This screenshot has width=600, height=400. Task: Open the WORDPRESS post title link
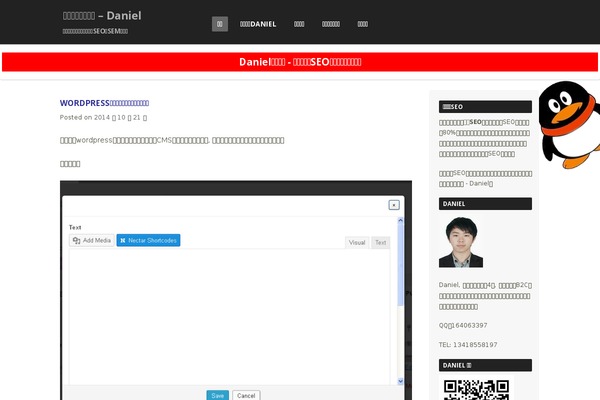tap(104, 103)
